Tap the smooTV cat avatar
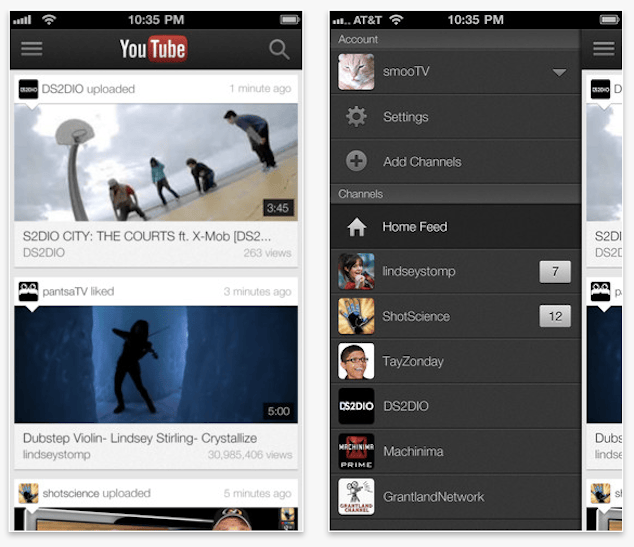The image size is (634, 547). (x=356, y=72)
